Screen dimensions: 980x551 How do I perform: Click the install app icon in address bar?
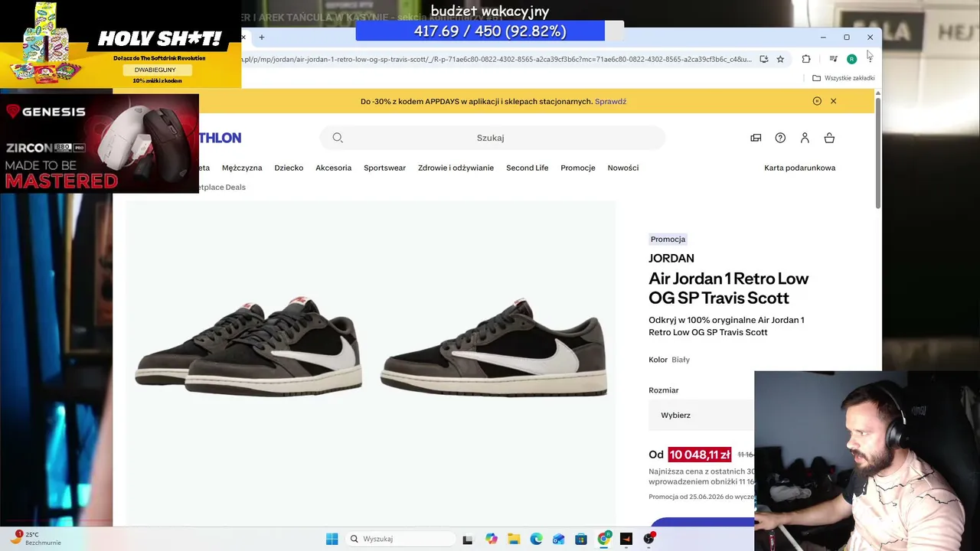(763, 59)
